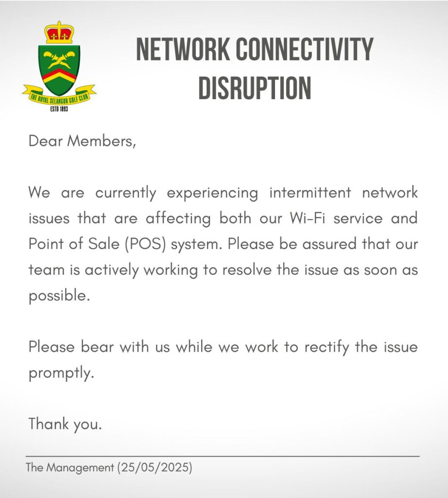Click the Dear Members greeting

point(82,141)
